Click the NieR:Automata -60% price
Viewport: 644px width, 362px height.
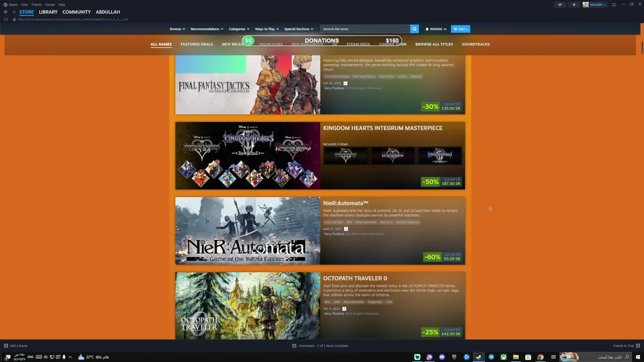tap(443, 257)
